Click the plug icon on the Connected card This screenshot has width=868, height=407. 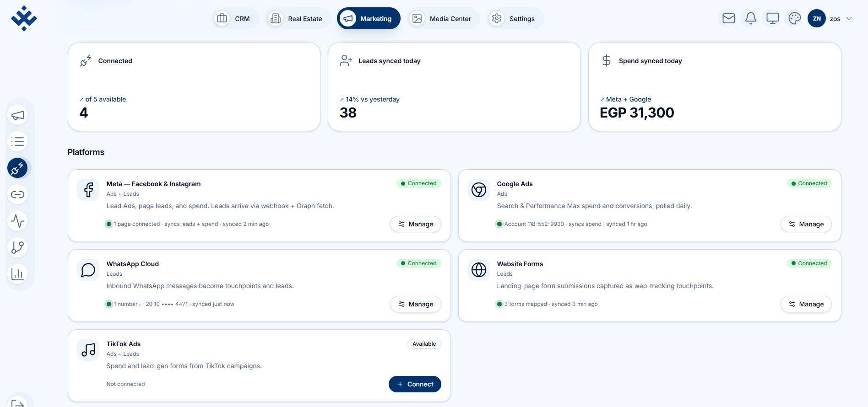tap(86, 61)
